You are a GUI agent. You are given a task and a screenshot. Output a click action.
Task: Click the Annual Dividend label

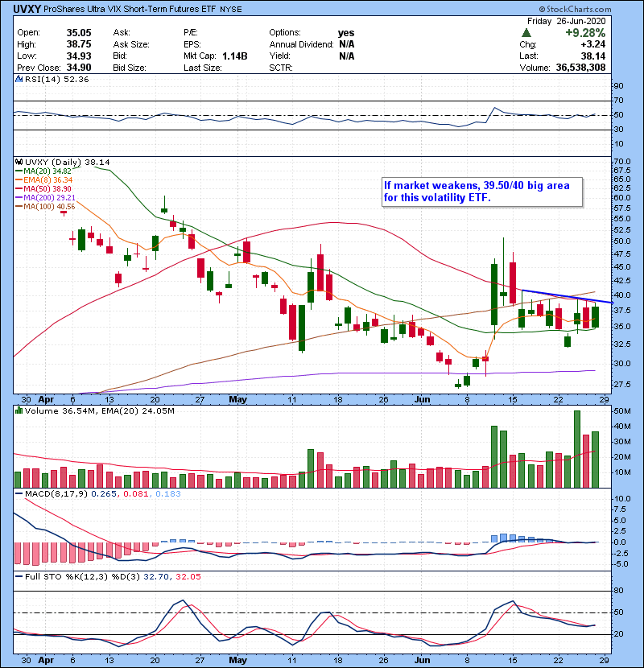point(301,44)
